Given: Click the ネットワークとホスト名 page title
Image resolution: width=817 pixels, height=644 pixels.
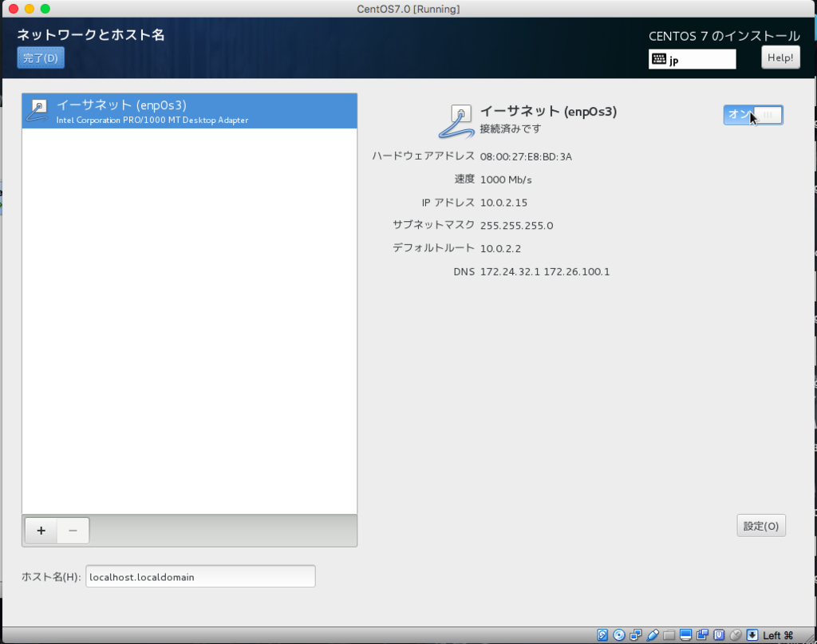Looking at the screenshot, I should pyautogui.click(x=91, y=35).
